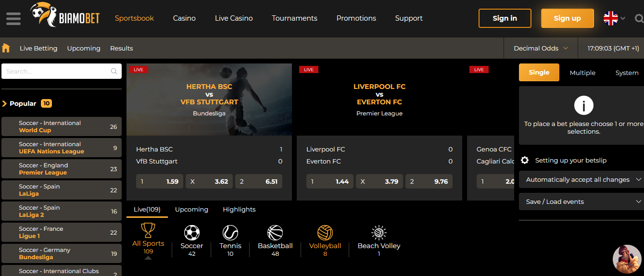Expand the Save / Load events dropdown

point(581,201)
